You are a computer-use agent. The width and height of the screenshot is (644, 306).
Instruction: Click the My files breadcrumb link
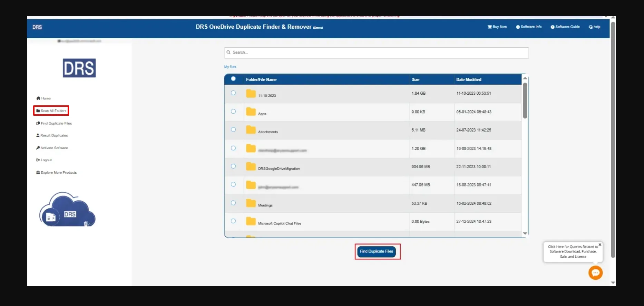point(230,67)
